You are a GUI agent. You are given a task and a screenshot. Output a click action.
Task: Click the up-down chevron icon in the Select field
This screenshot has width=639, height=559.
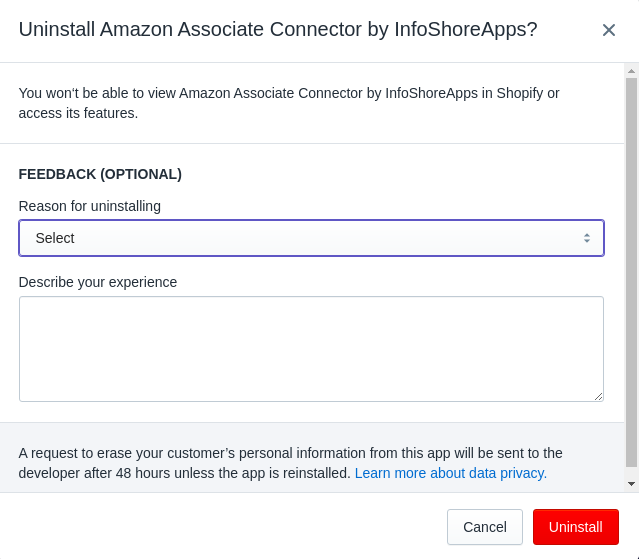(586, 238)
